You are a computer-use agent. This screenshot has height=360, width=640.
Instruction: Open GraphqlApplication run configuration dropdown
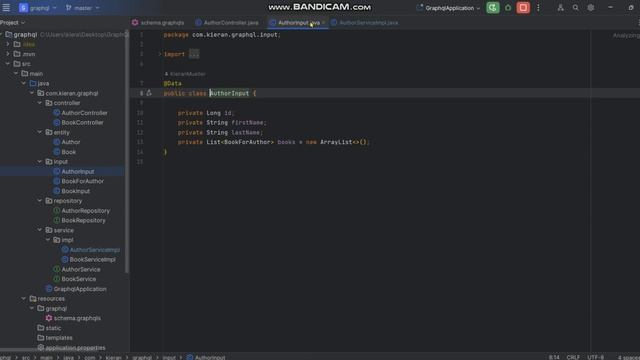(x=448, y=8)
